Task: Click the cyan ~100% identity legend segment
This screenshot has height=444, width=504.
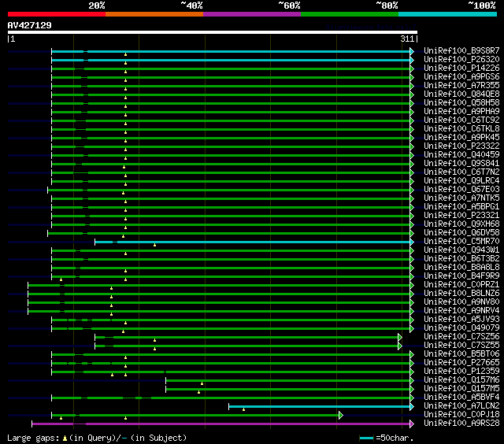Action: 447,14
